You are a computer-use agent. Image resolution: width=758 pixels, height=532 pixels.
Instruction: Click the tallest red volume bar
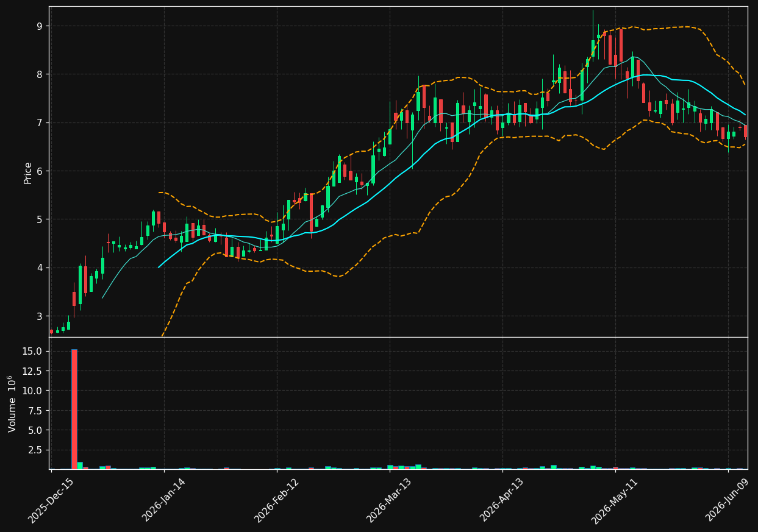tap(74, 409)
